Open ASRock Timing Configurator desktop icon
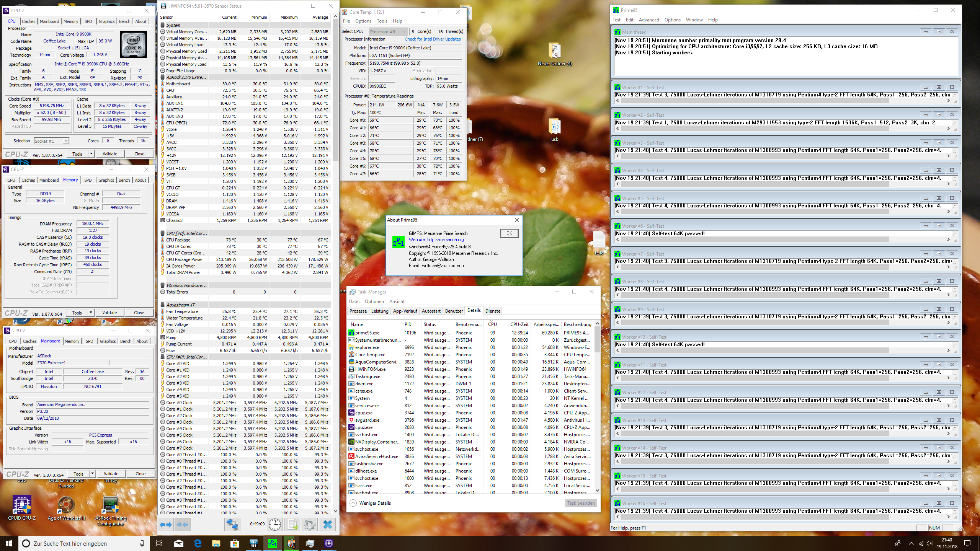The height and width of the screenshot is (551, 980). pyautogui.click(x=111, y=506)
